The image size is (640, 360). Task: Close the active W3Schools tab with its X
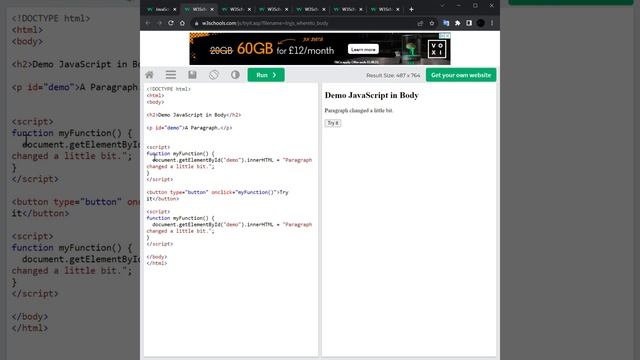pyautogui.click(x=212, y=9)
